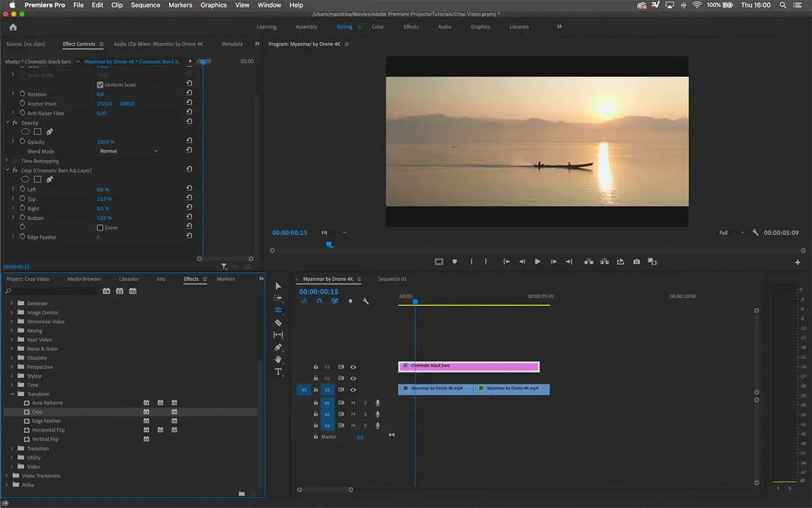The image size is (812, 508).
Task: Click the Cinematic black bars clip
Action: [468, 366]
